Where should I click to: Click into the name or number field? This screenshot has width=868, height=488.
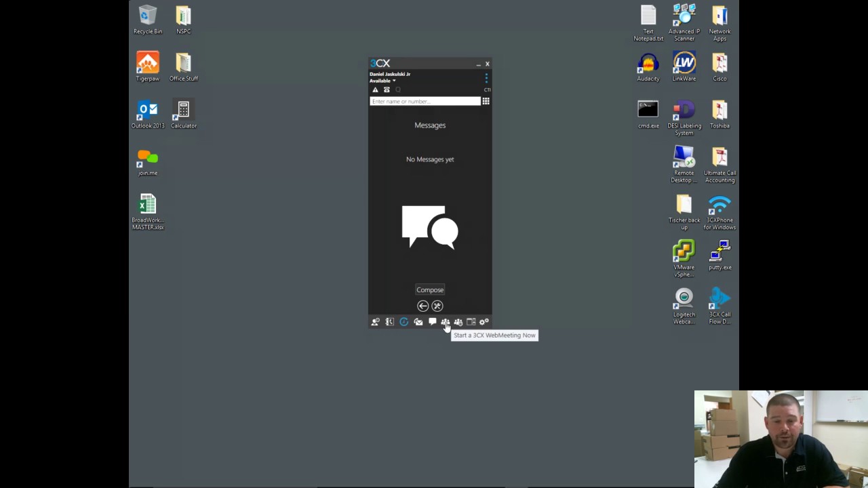coord(425,101)
